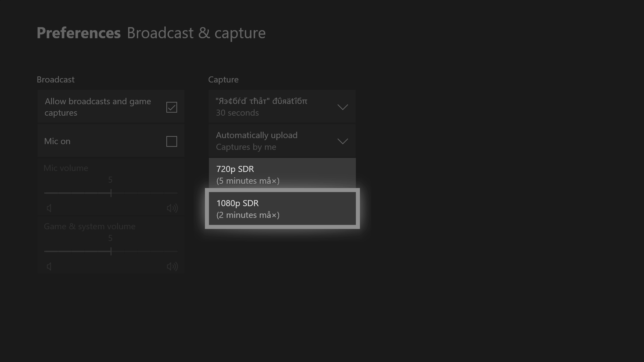
Task: Expand Automatically upload dropdown
Action: click(282, 140)
